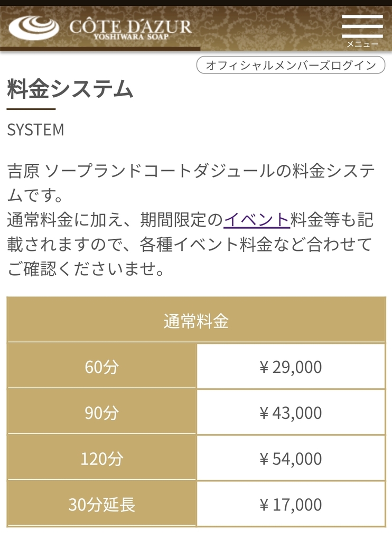The image size is (392, 541).
Task: Click the COTE D'AZUR logo text
Action: click(x=130, y=25)
